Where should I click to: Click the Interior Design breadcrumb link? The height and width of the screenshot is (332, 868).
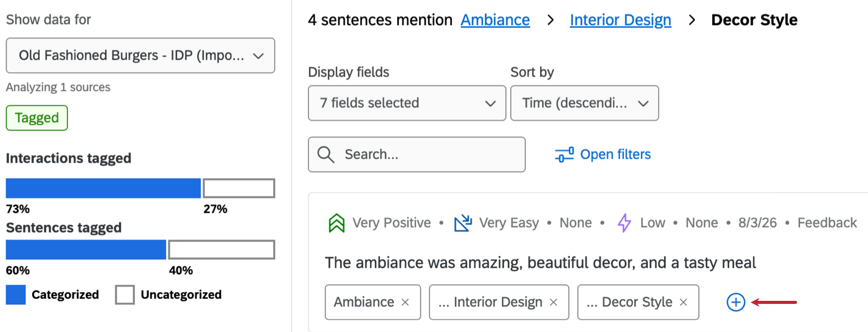coord(620,20)
